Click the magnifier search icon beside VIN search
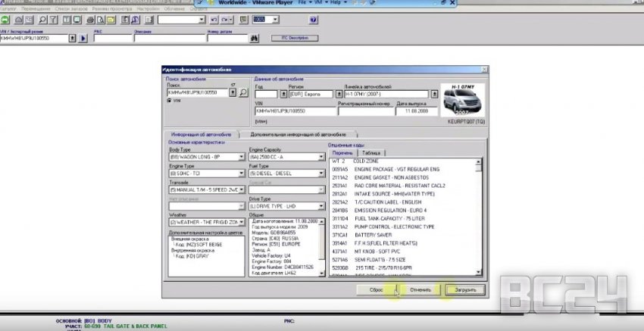644x331 pixels. click(244, 93)
